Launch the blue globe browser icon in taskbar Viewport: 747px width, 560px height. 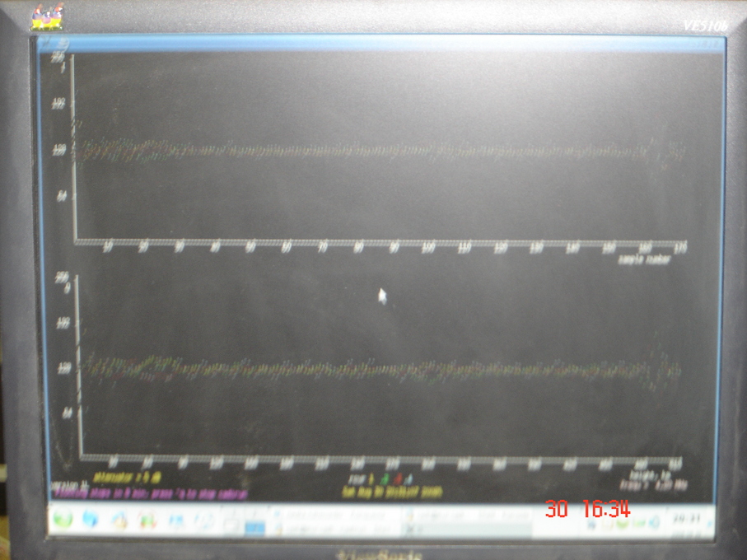pos(90,519)
